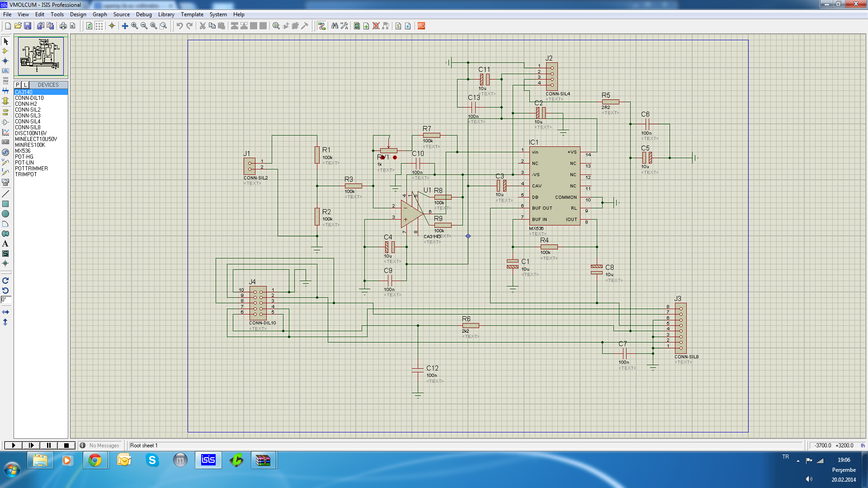The width and height of the screenshot is (868, 488).
Task: Select the Generator mode tool
Action: (5, 152)
